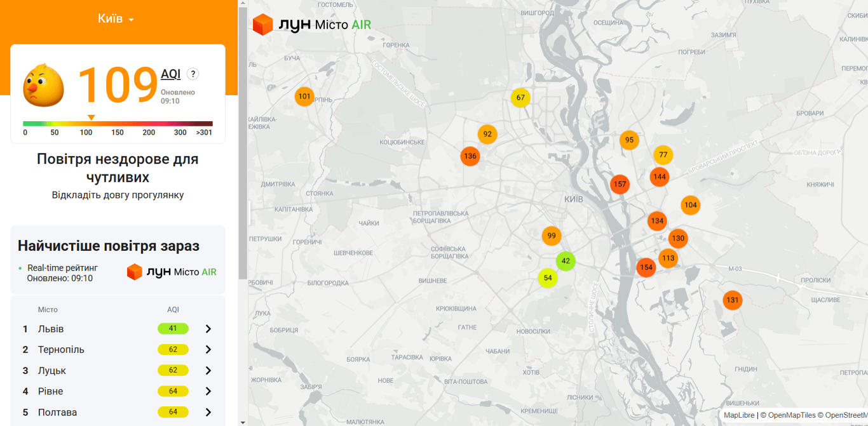Click the AQI underlined link
The height and width of the screenshot is (426, 868).
[x=170, y=74]
